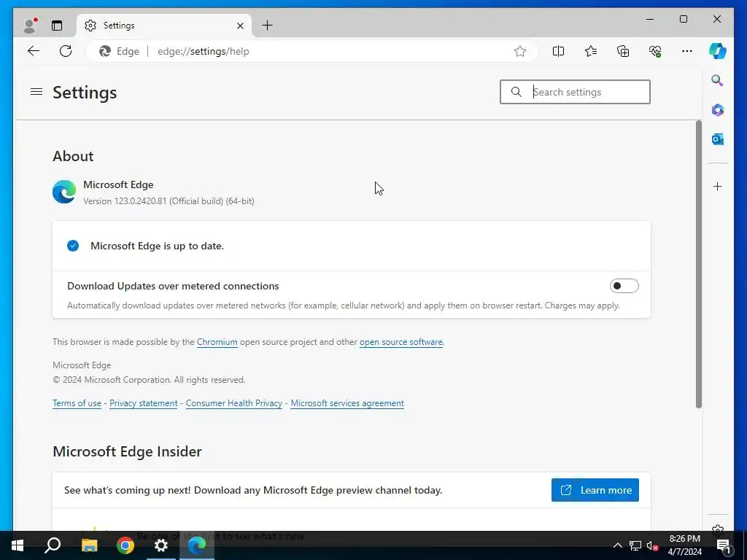Click "Microsoft Edge is up to date." text
The image size is (747, 560).
tap(158, 246)
